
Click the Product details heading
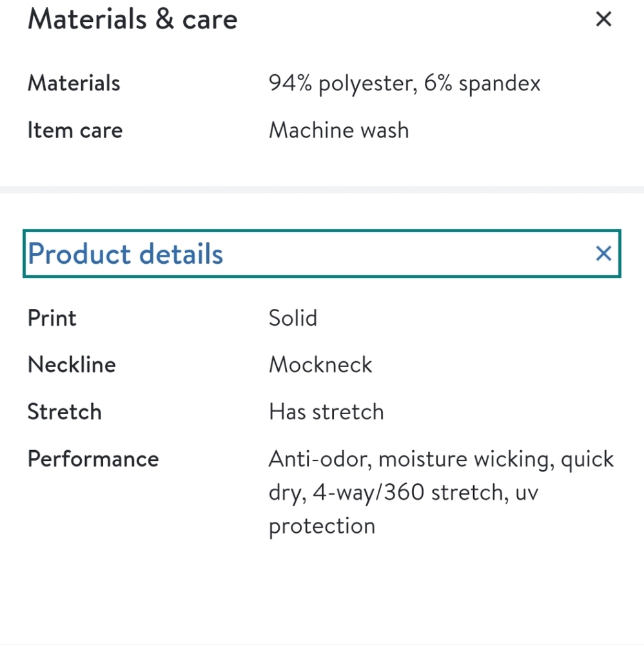[x=126, y=253]
